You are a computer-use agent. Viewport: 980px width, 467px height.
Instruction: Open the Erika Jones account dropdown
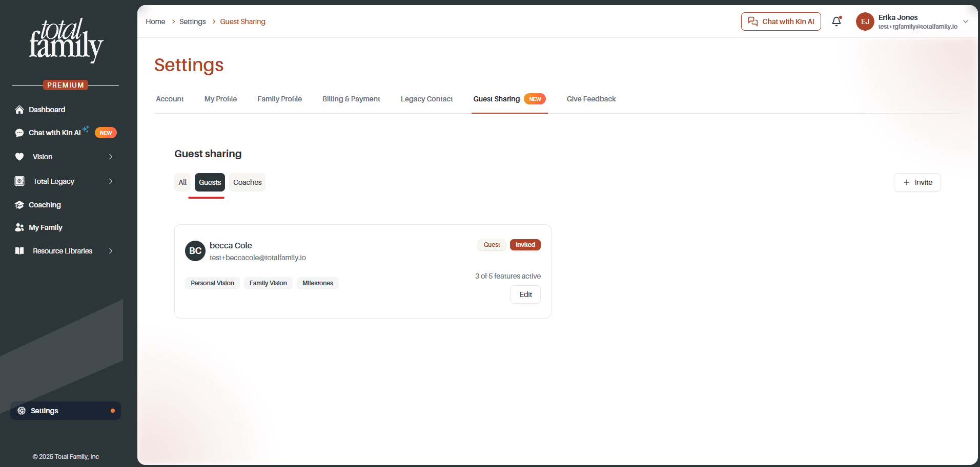pos(966,22)
